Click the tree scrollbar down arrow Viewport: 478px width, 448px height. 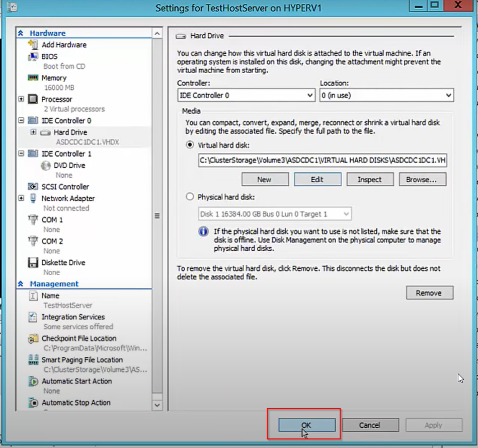click(157, 405)
